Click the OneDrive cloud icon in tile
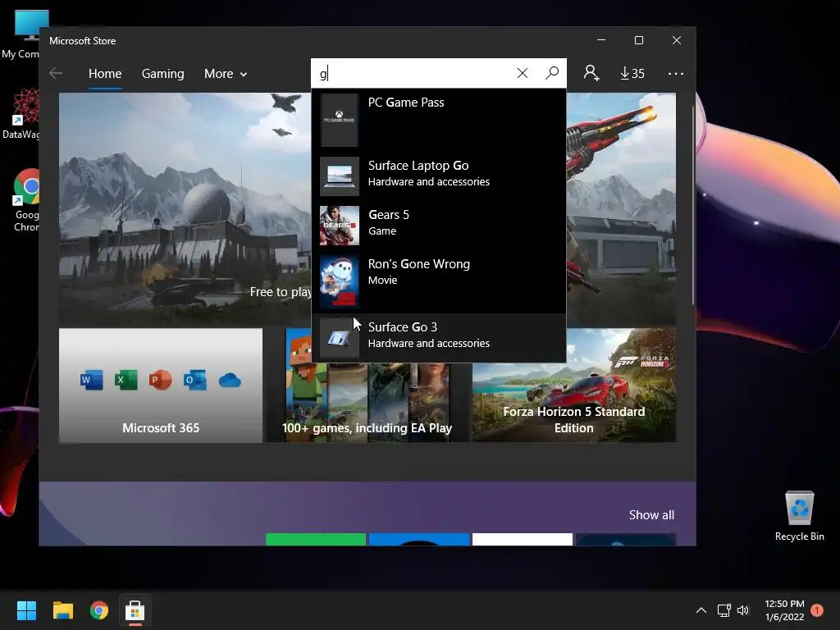The height and width of the screenshot is (630, 840). tap(230, 381)
